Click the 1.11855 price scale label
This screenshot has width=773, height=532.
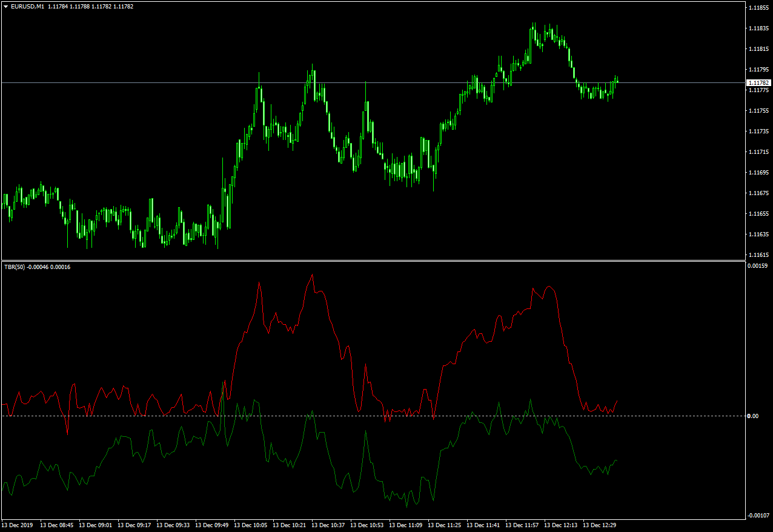(x=758, y=8)
